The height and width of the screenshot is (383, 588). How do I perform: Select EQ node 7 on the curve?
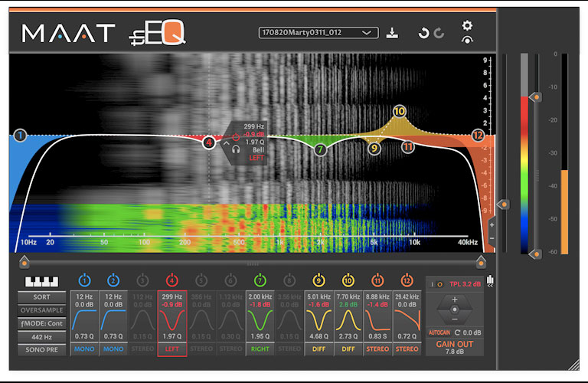coord(320,150)
